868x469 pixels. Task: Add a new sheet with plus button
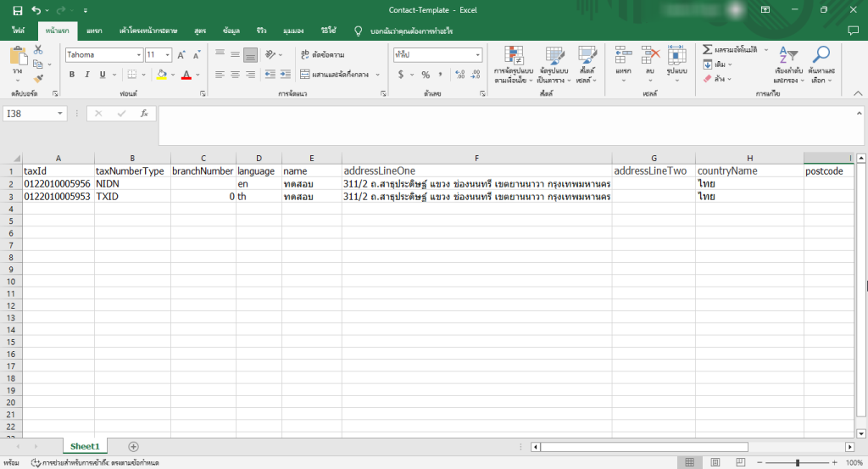point(133,446)
